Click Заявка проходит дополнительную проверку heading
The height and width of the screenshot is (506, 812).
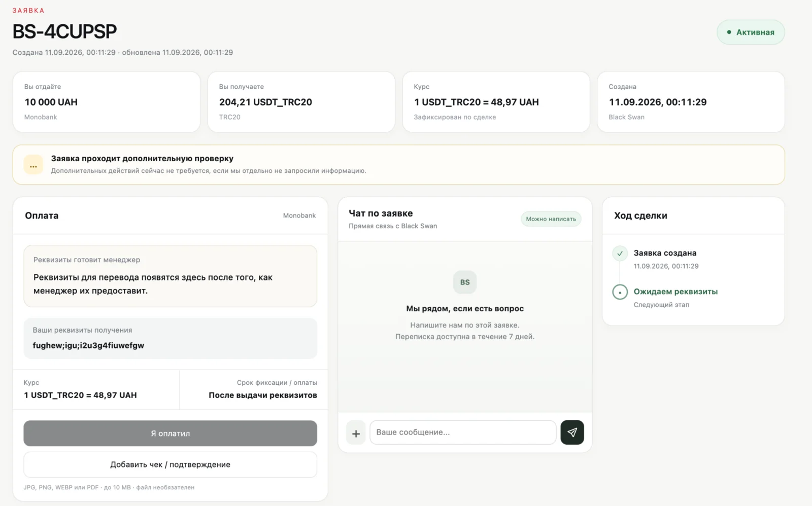pos(142,159)
